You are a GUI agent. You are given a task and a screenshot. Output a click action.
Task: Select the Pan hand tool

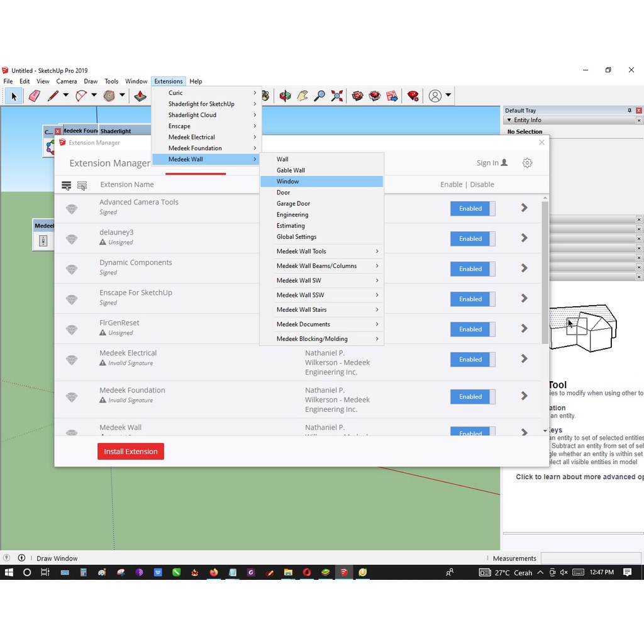click(303, 96)
